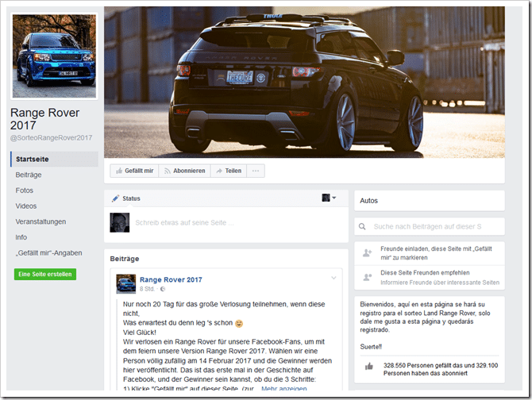This screenshot has width=532, height=400.
Task: Click the green Eine Seite erstellen button
Action: [x=45, y=275]
